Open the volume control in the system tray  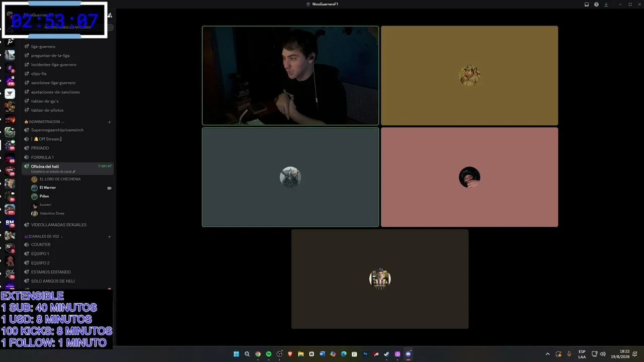[603, 354]
